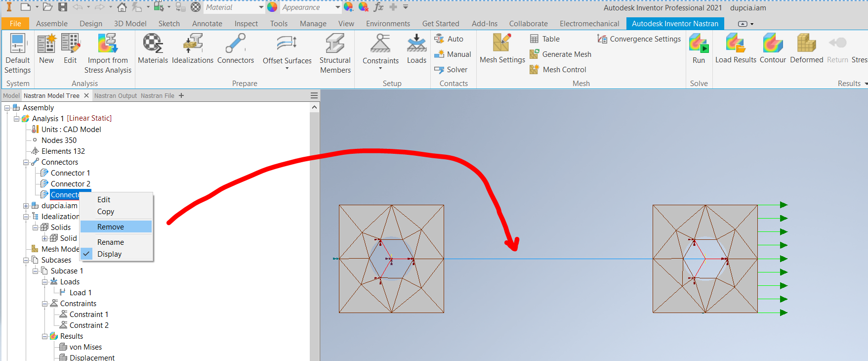Collapse the Connectors node
The height and width of the screenshot is (361, 868).
(x=26, y=162)
